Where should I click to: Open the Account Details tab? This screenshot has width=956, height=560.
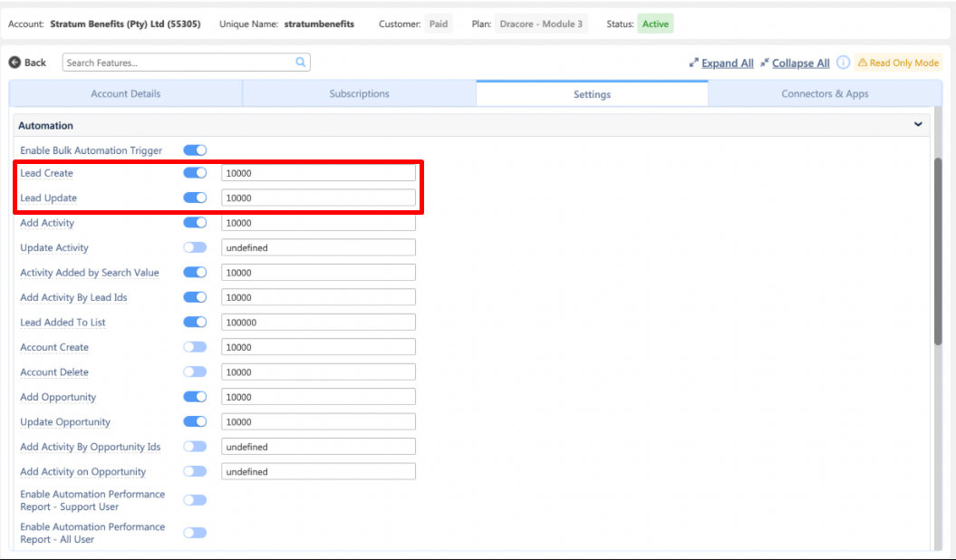tap(126, 94)
